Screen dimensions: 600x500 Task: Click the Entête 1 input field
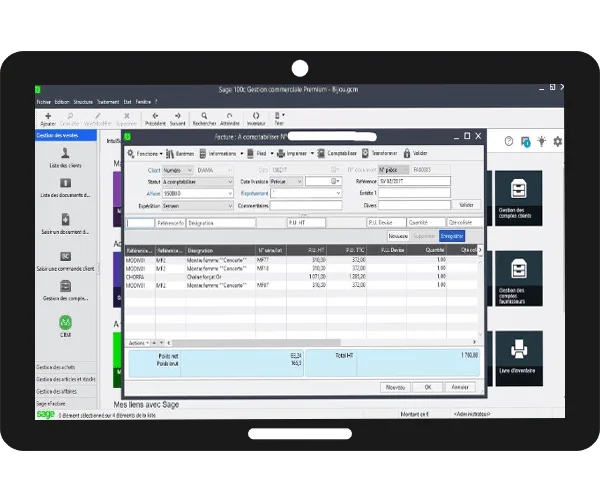tap(414, 193)
